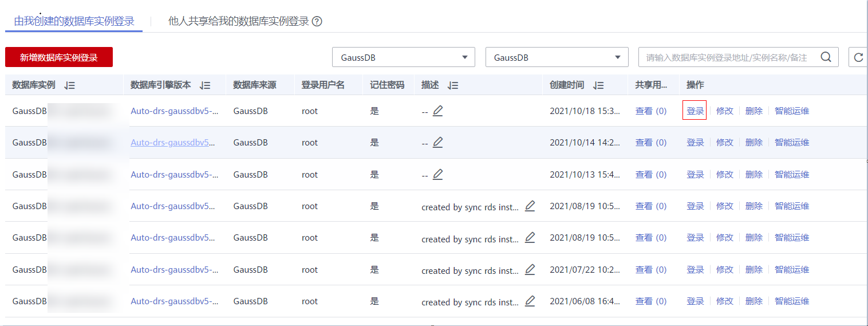The width and height of the screenshot is (868, 326).
Task: Click 登录 for the 2021/10/18 instance
Action: (695, 111)
